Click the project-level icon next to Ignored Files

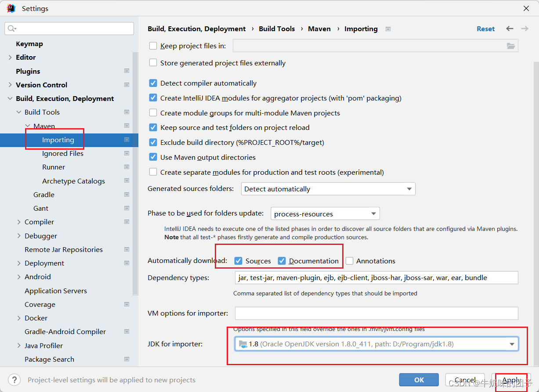coord(127,153)
